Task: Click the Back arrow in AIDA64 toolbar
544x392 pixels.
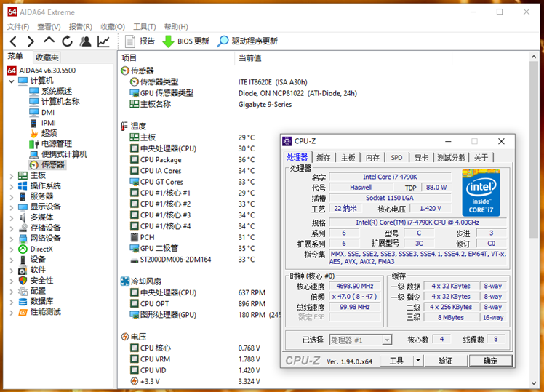Action: click(x=14, y=41)
